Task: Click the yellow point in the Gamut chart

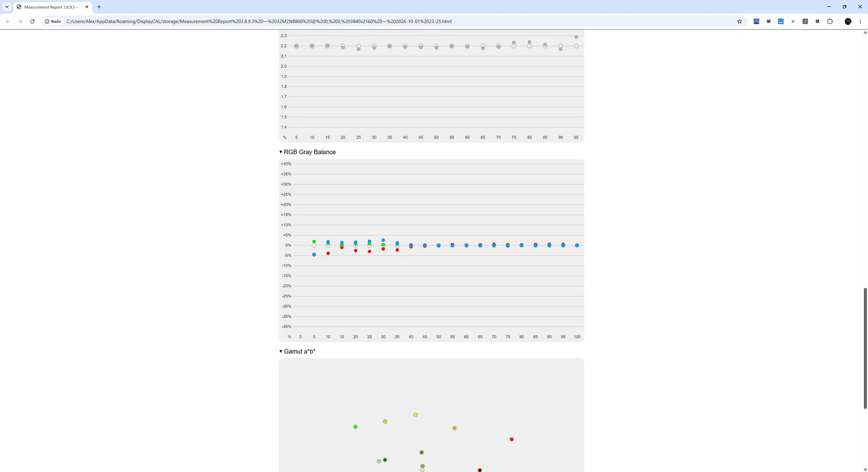Action: click(416, 415)
